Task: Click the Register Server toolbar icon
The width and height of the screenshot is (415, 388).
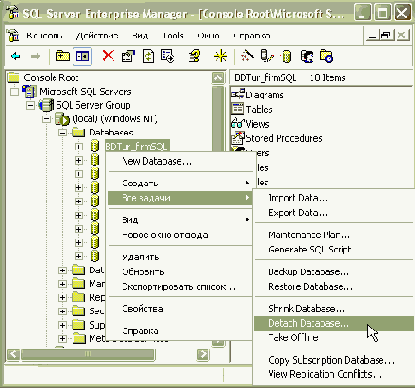Action: [267, 56]
